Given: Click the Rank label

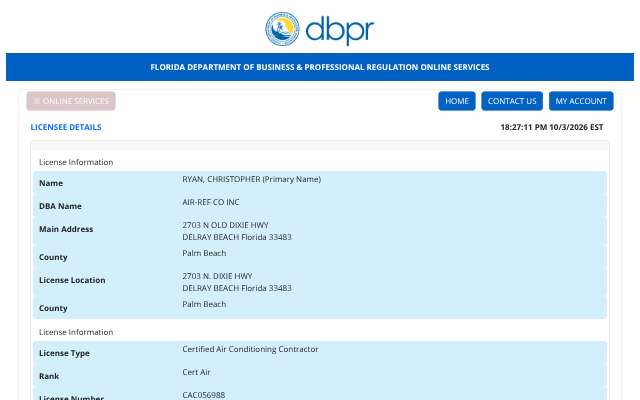Looking at the screenshot, I should [49, 376].
